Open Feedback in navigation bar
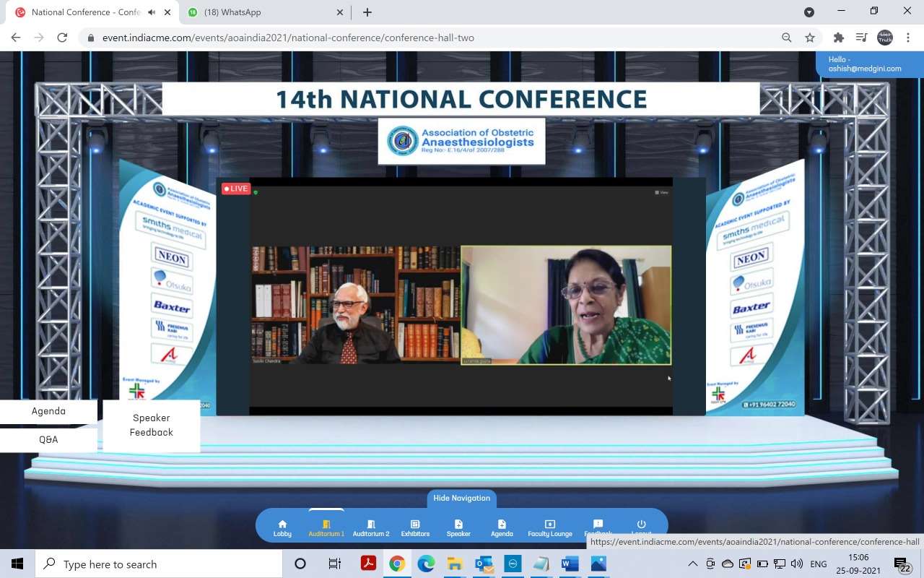Screen dimensions: 924x578 coord(598,527)
